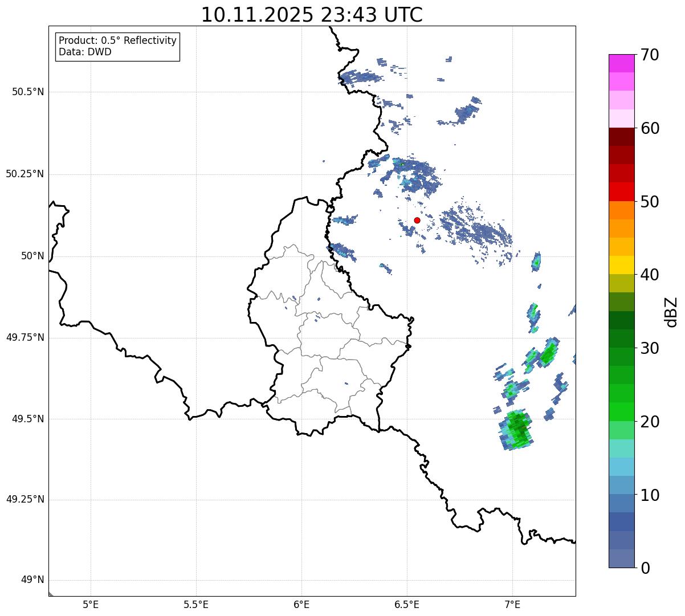
Task: Click the 5°E longitude label
Action: tap(91, 604)
